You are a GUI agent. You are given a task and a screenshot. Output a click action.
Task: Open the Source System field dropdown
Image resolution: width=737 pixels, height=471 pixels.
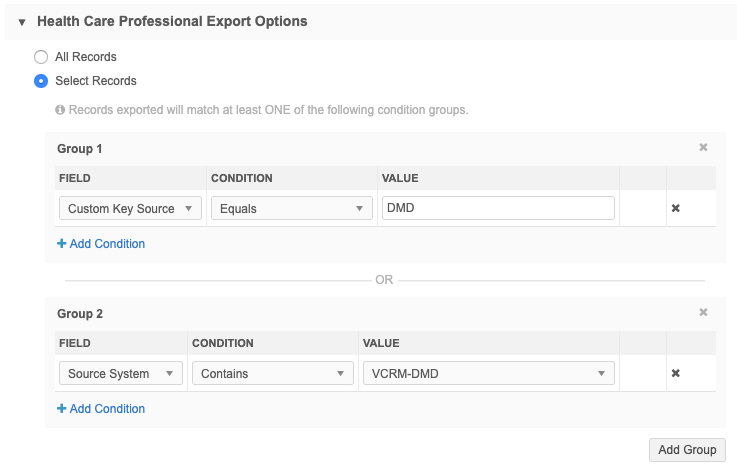coord(120,373)
